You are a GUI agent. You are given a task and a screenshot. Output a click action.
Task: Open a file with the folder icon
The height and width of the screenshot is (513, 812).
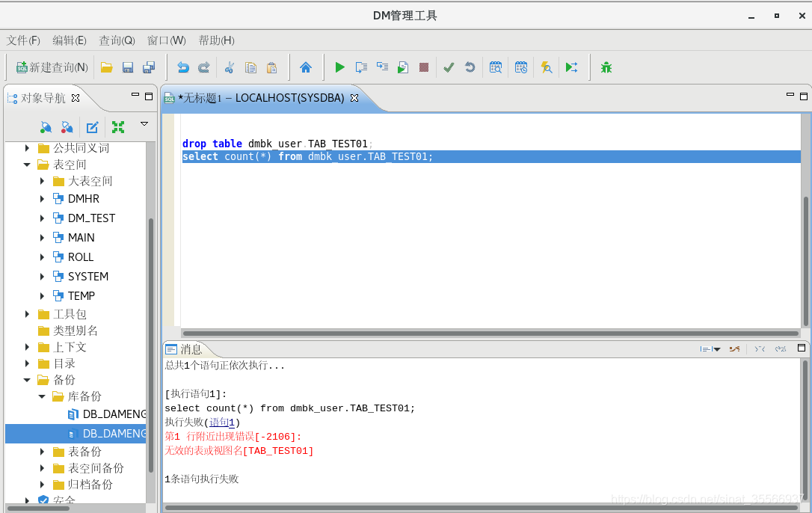tap(107, 67)
